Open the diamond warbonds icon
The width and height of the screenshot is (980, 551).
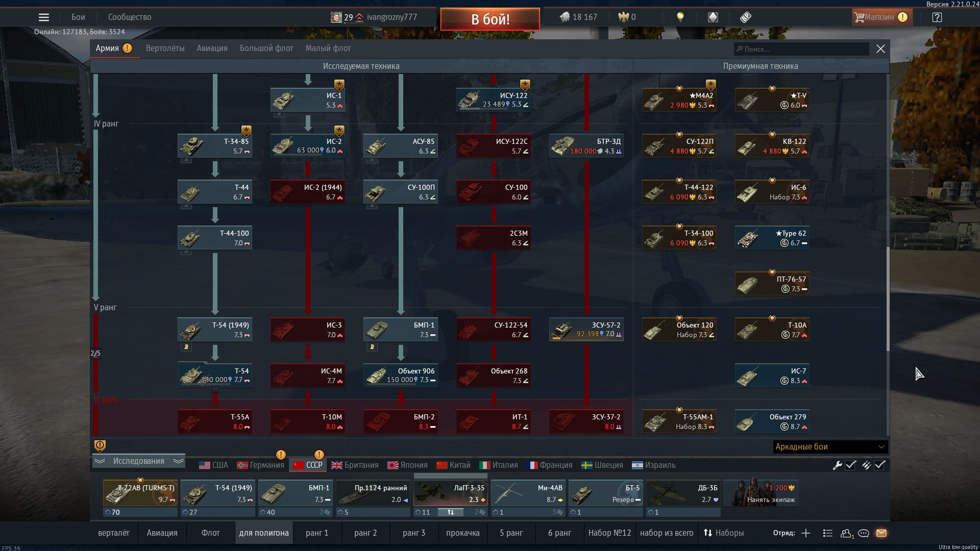click(x=713, y=17)
